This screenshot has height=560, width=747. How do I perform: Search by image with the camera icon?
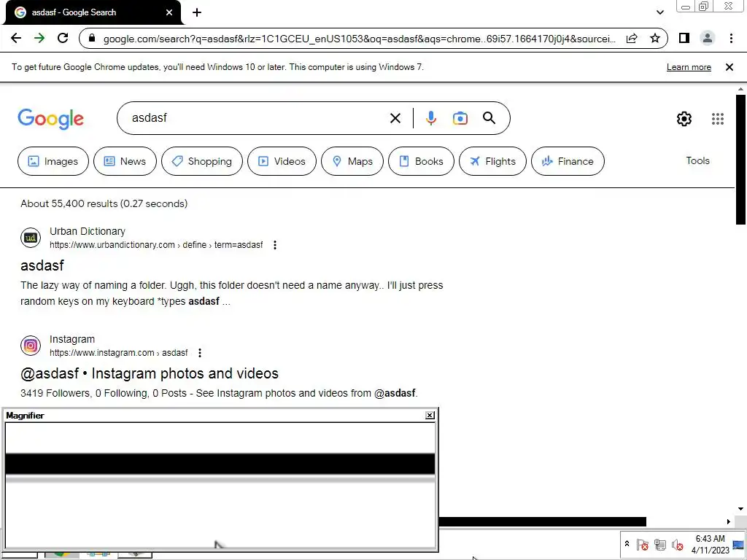pos(460,118)
